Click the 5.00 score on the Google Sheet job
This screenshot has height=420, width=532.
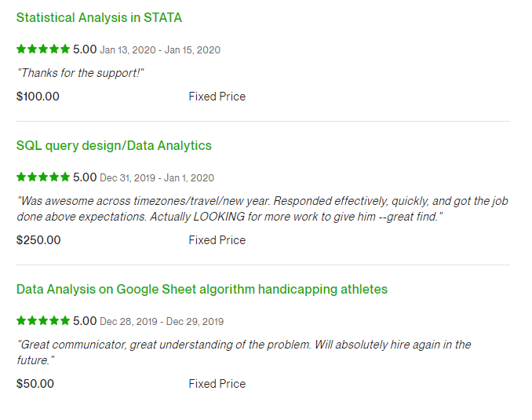click(85, 321)
